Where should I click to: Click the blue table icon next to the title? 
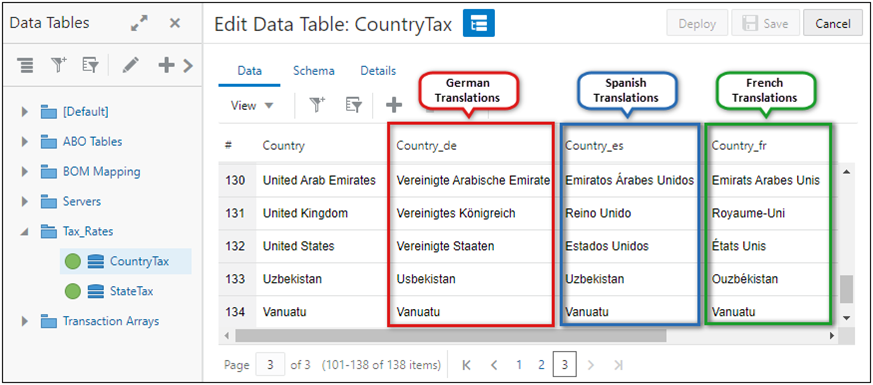click(479, 24)
